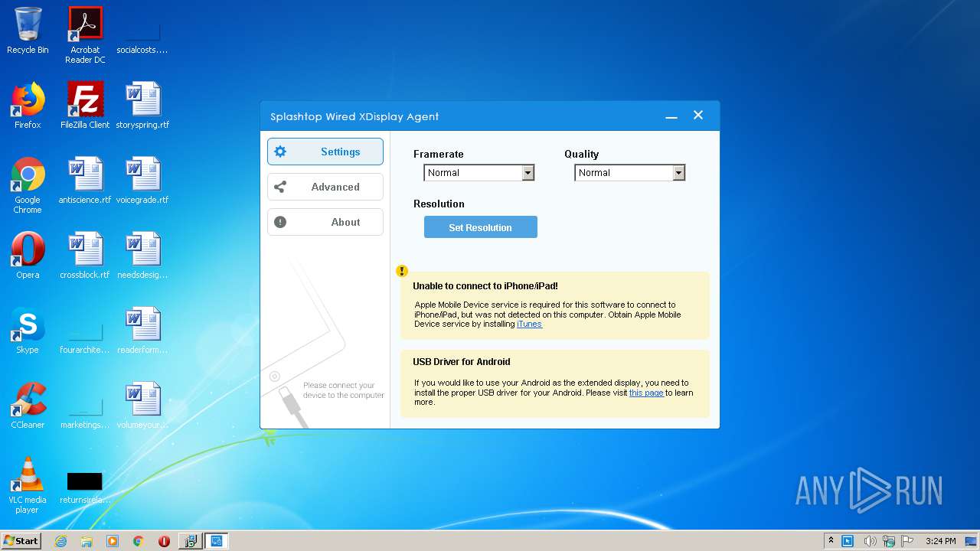Click the Advanced share icon
This screenshot has width=980, height=551.
[x=280, y=187]
